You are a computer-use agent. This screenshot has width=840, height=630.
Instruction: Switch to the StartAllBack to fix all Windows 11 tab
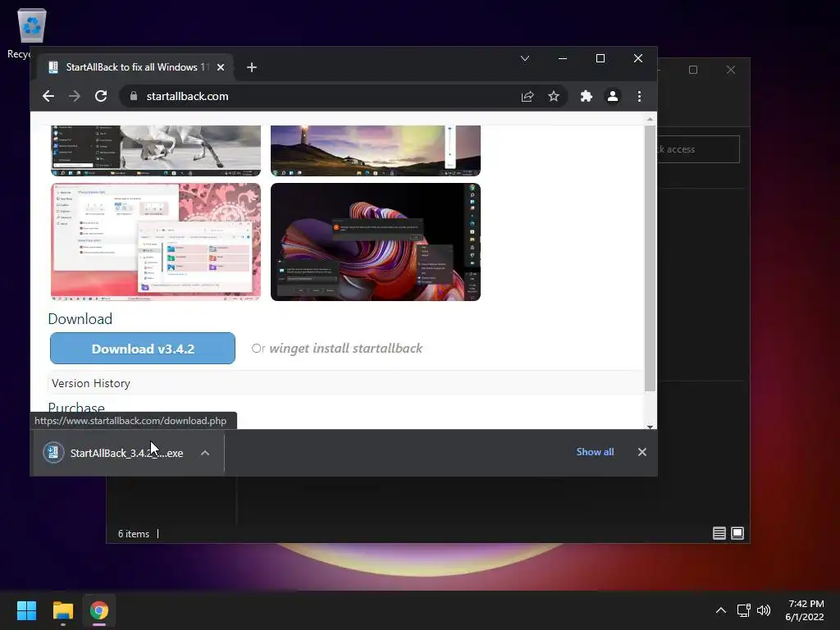135,67
